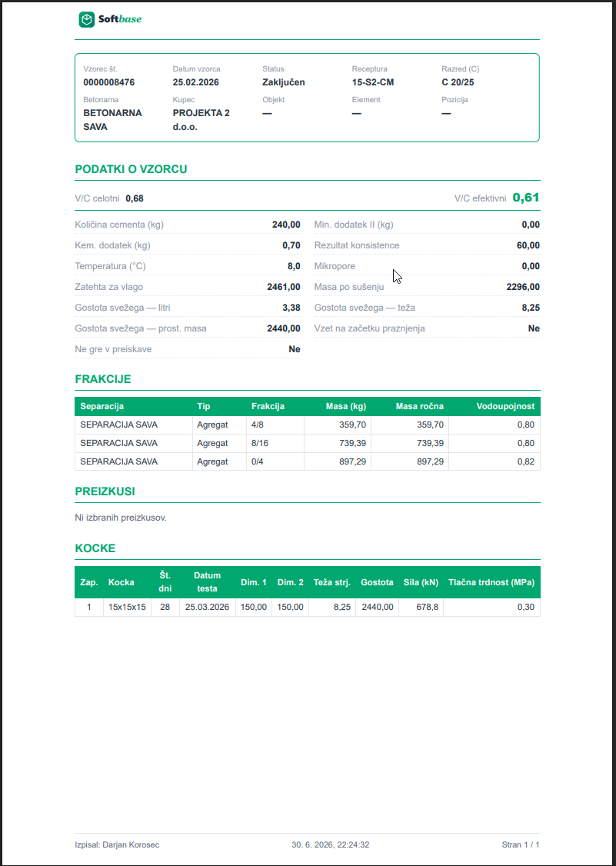Screen dimensions: 616x866
Task: Click the Vodoupojnost column header
Action: click(x=505, y=407)
